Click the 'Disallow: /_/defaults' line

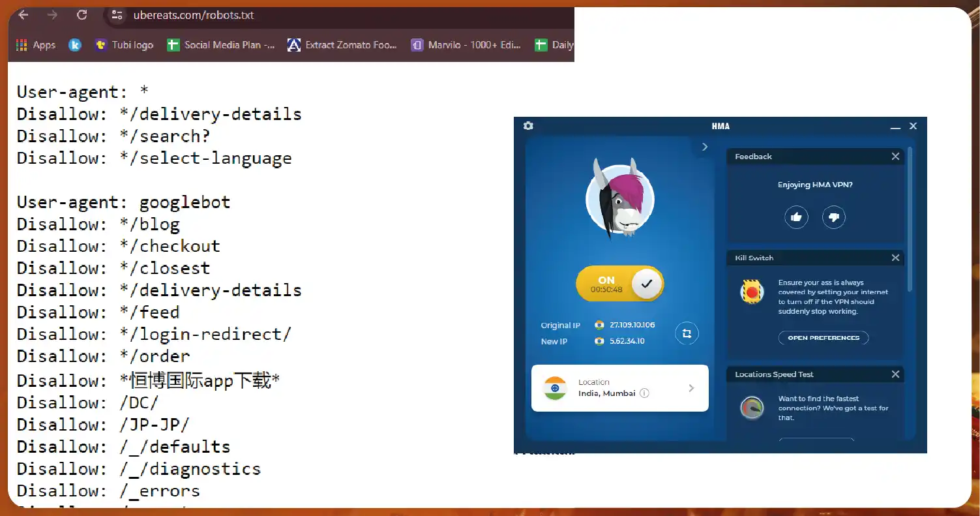pos(124,447)
